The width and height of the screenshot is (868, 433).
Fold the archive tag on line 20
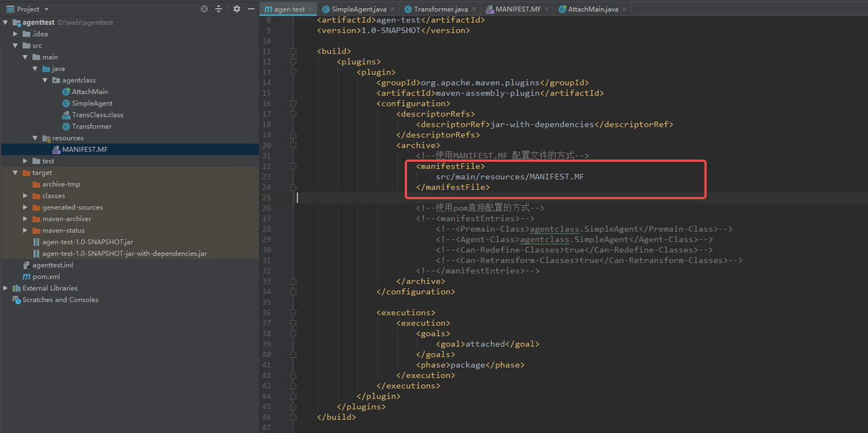(293, 145)
